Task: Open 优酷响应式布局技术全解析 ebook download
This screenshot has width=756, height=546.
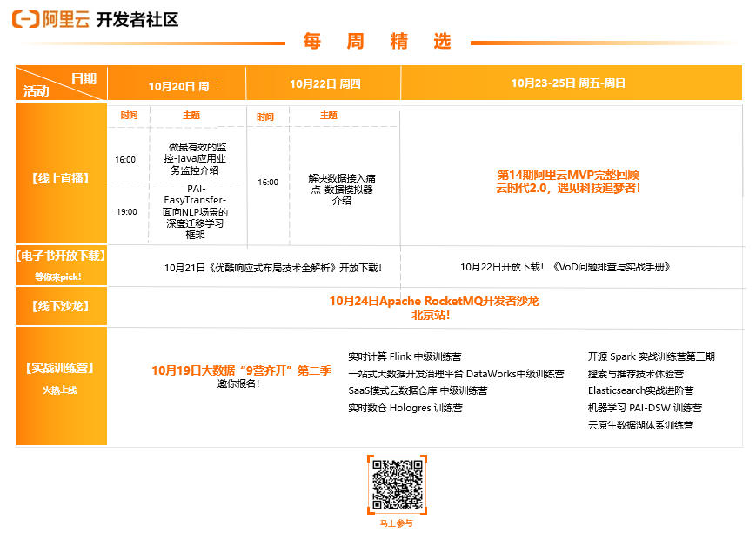Action: click(273, 268)
